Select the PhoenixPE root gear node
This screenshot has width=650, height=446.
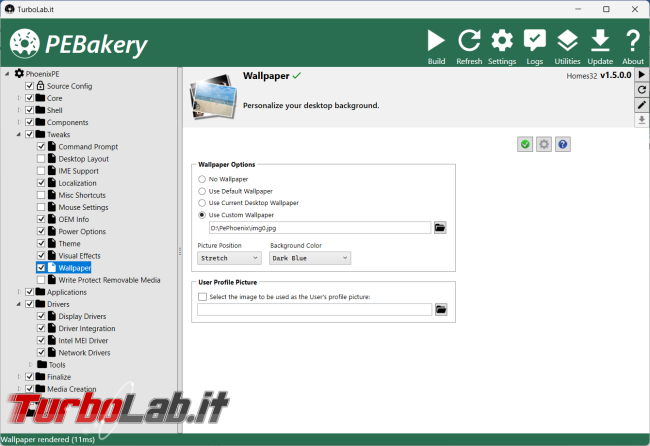click(x=37, y=74)
